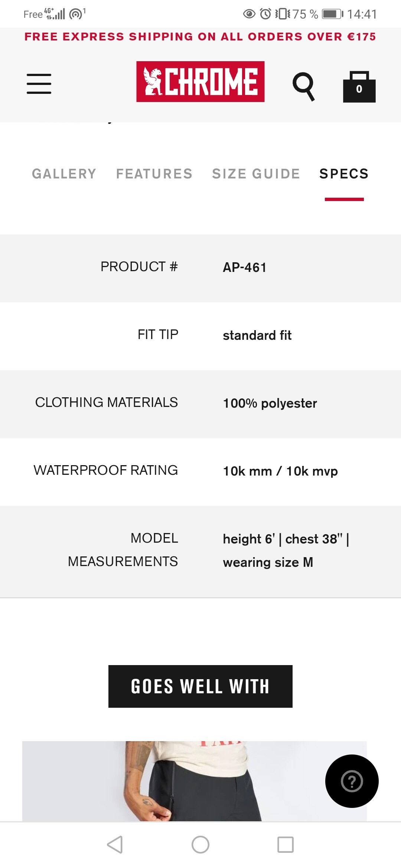Switch to the Features tab
This screenshot has width=401, height=868.
[x=154, y=174]
